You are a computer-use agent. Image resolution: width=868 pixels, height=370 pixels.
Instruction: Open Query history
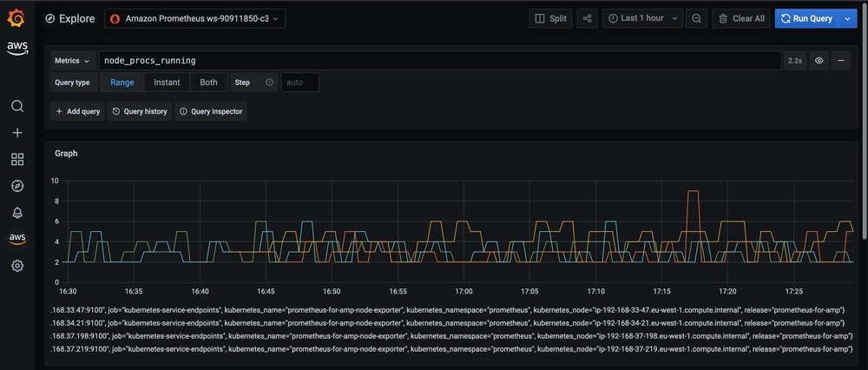coord(140,111)
